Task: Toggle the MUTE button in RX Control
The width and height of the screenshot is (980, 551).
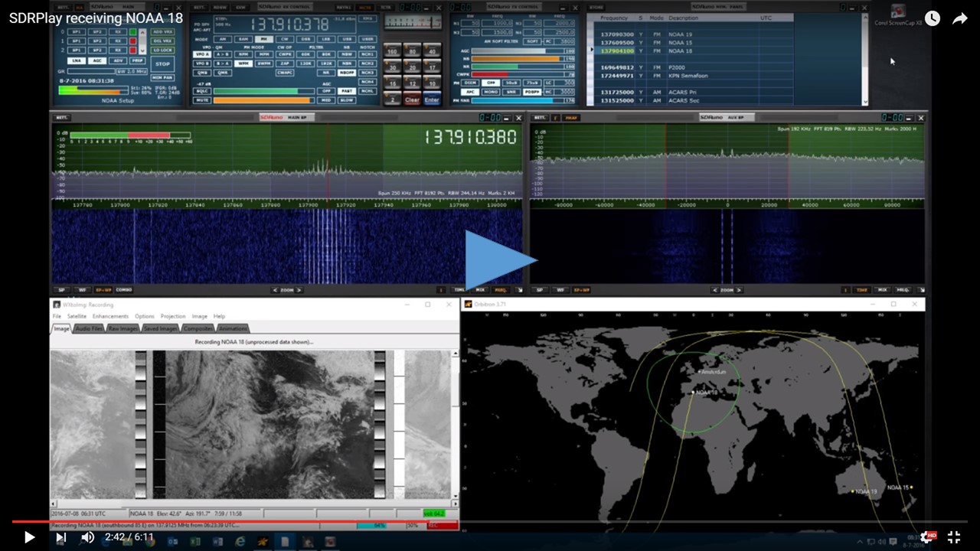Action: (x=202, y=100)
